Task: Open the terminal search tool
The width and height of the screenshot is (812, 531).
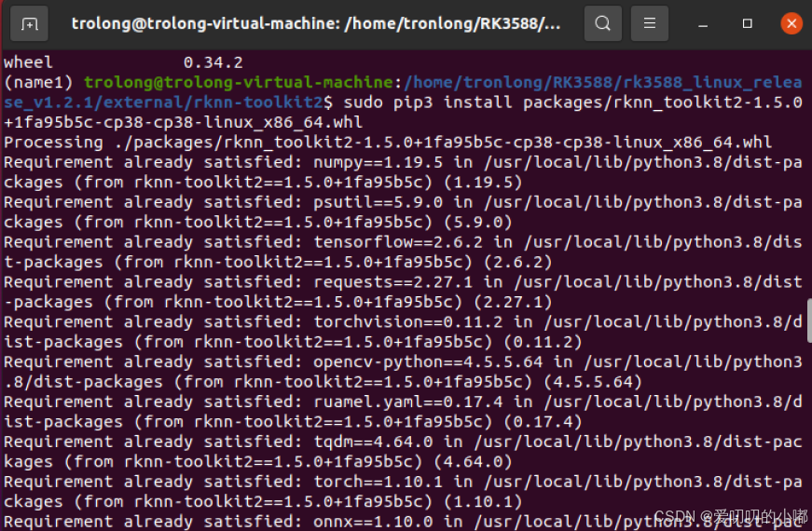Action: pyautogui.click(x=603, y=24)
